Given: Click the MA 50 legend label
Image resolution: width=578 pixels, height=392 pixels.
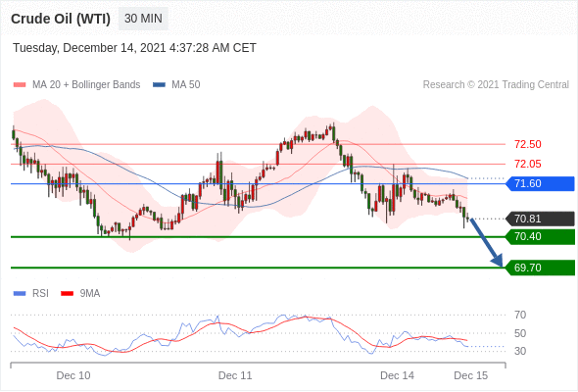Looking at the screenshot, I should coord(186,85).
